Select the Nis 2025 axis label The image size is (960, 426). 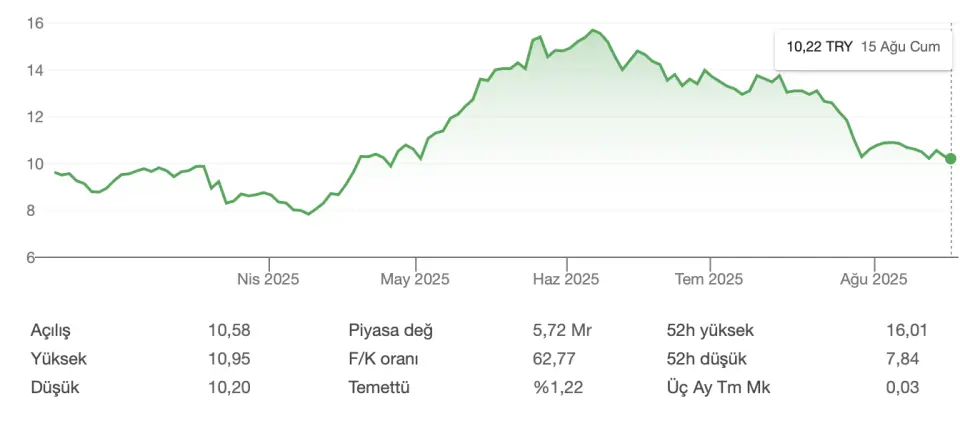[268, 280]
